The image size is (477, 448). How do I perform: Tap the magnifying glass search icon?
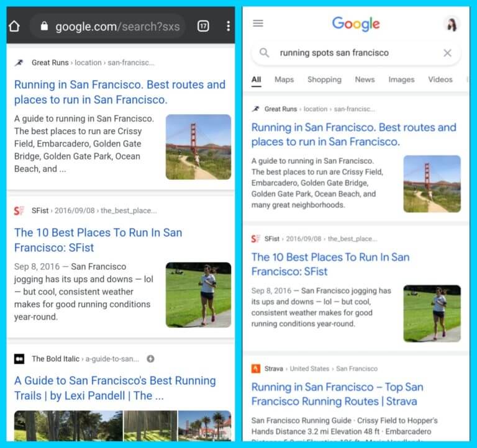265,53
